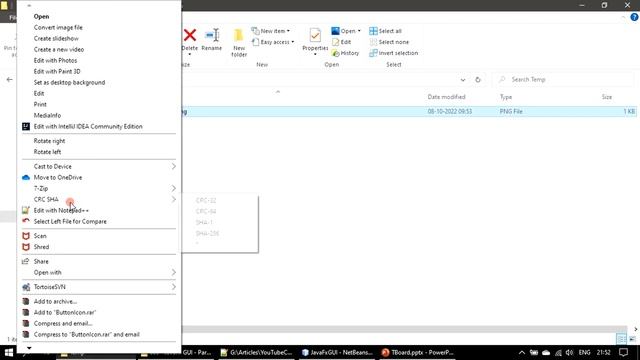Open the notification center icon
The image size is (640, 360).
tap(623, 352)
